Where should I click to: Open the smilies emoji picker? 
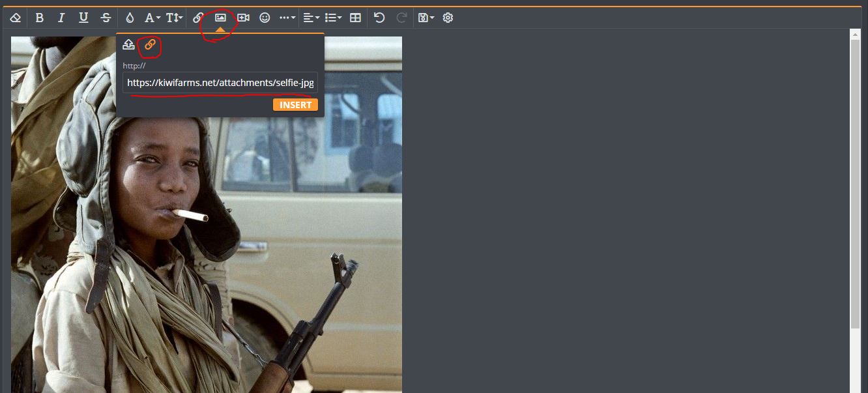(x=265, y=18)
